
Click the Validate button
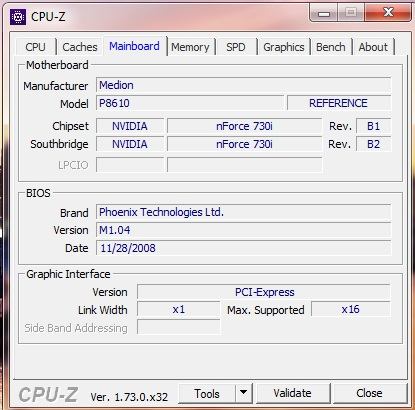292,394
